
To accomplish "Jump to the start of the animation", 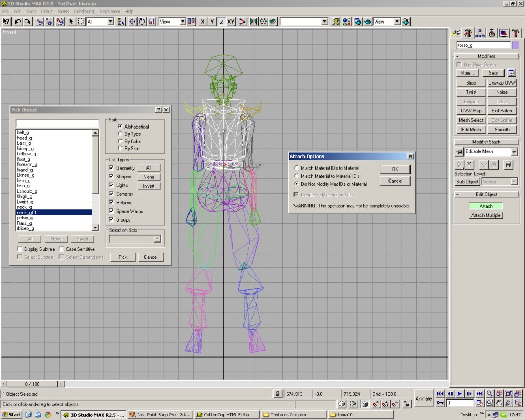I will click(x=440, y=394).
